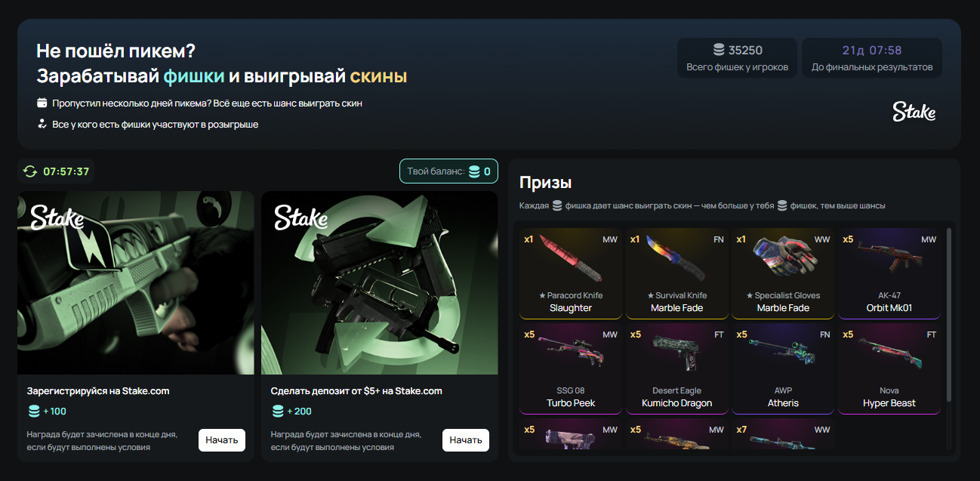Click the Stake logo in the top banner
980x481 pixels.
914,112
